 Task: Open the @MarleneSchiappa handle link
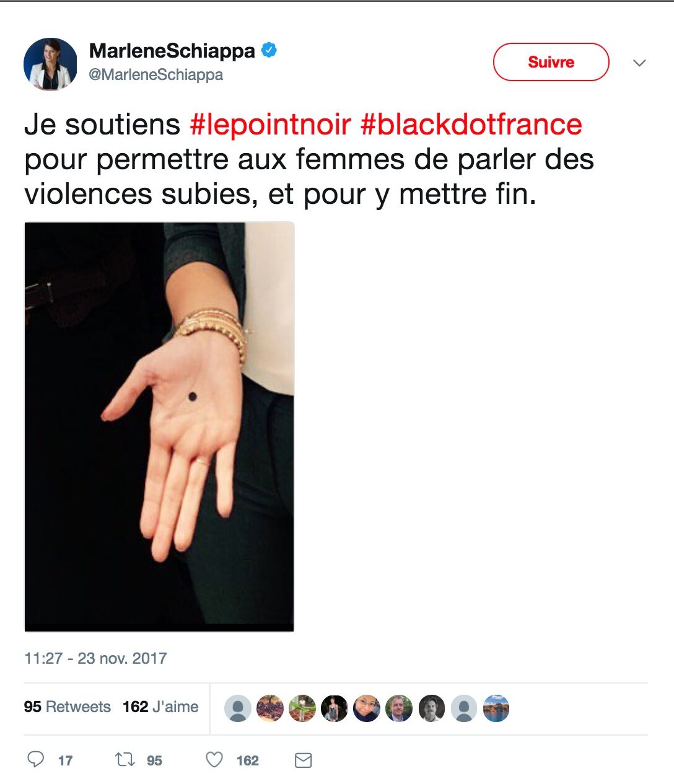point(156,74)
